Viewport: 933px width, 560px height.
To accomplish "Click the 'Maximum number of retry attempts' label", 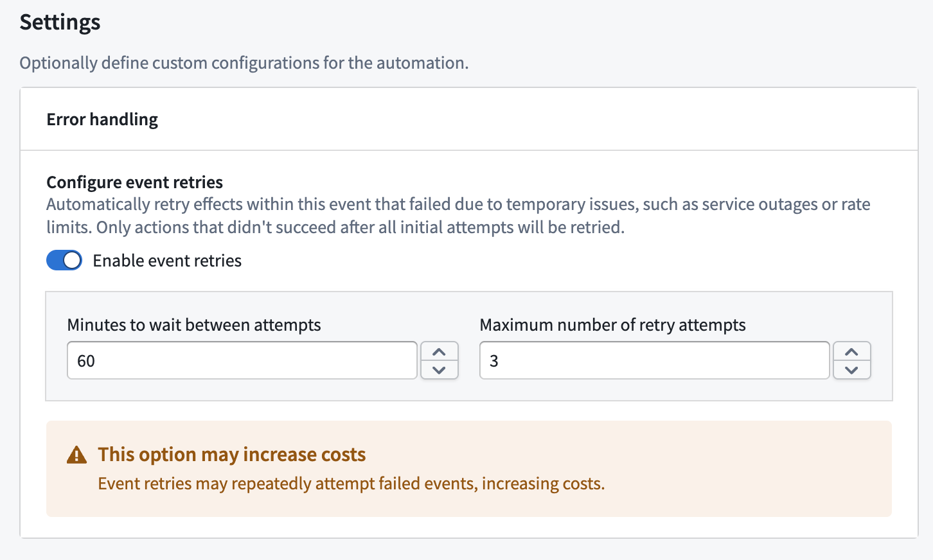I will click(613, 325).
